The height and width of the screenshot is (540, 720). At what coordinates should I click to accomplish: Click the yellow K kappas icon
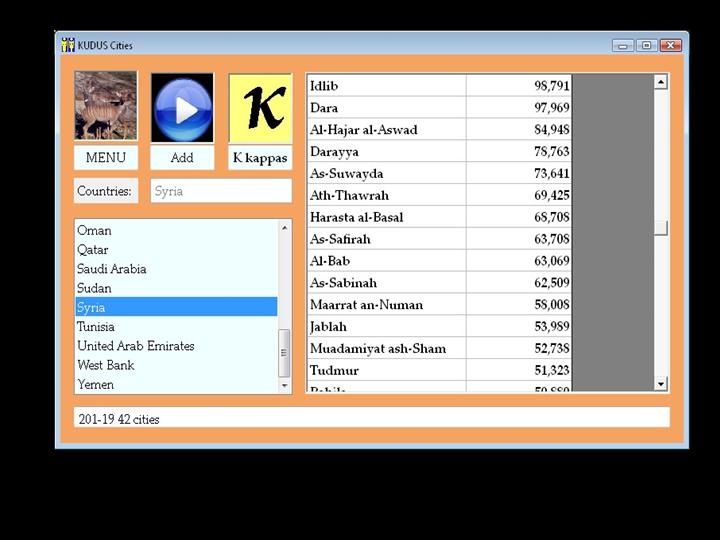260,107
